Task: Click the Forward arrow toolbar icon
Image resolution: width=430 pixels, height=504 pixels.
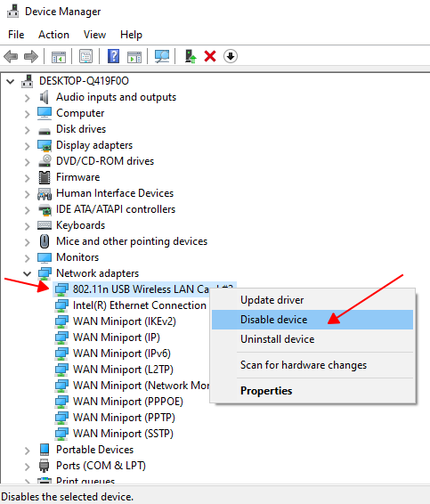Action: (31, 57)
